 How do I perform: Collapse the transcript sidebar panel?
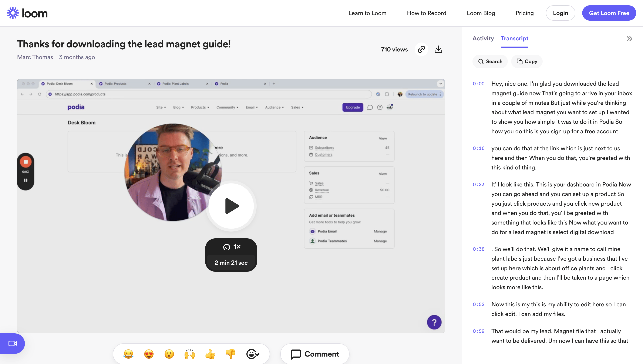tap(629, 39)
